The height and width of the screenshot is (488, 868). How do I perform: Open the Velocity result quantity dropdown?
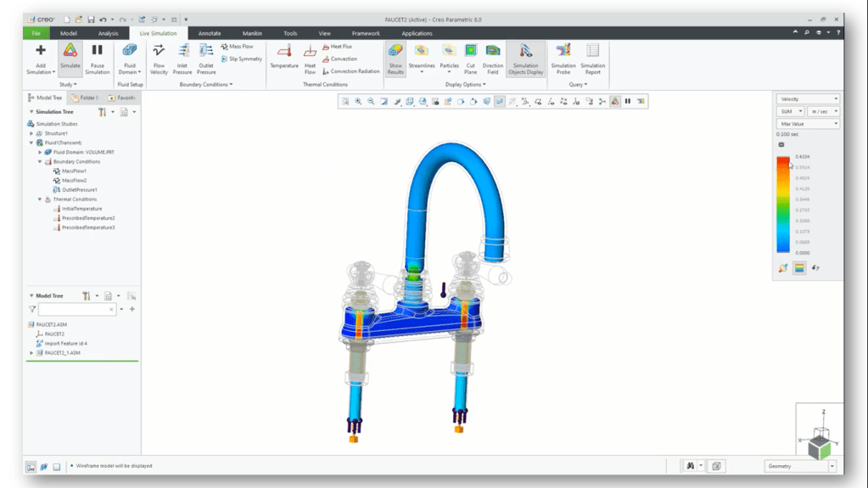808,99
